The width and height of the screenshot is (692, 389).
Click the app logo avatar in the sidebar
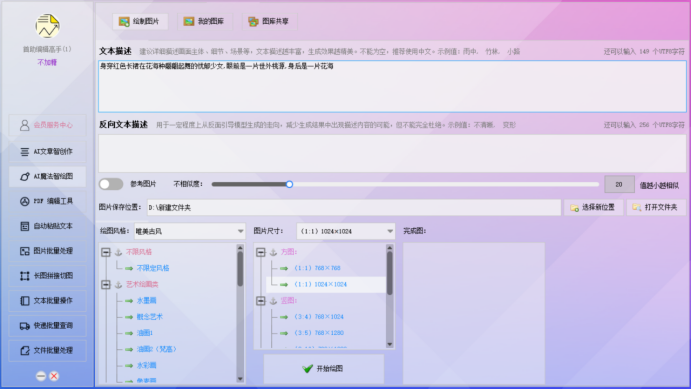click(x=47, y=26)
